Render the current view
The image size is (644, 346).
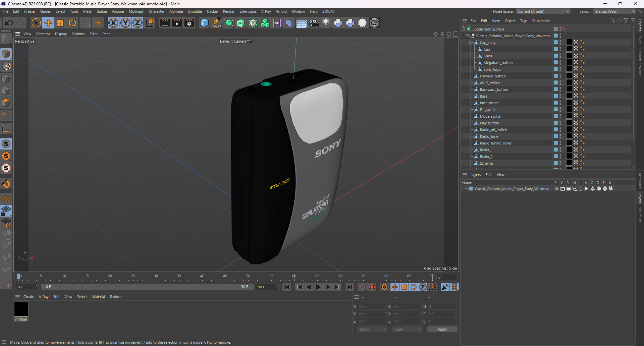(165, 23)
